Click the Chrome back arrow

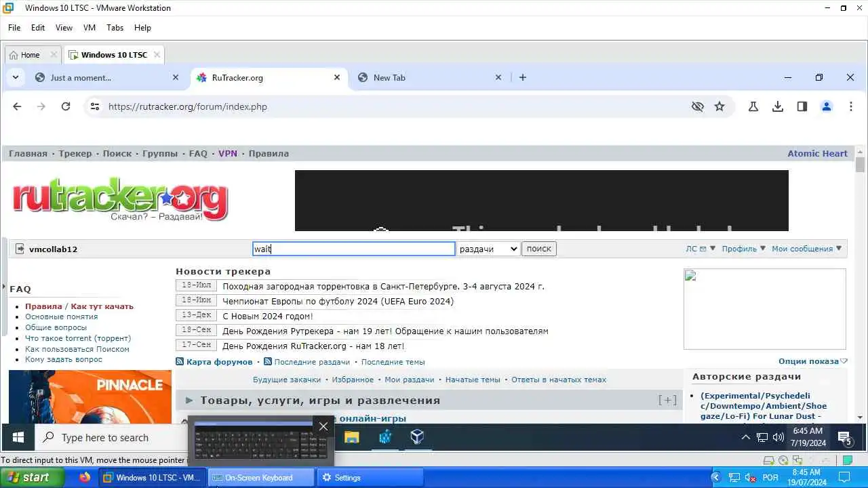click(x=17, y=106)
